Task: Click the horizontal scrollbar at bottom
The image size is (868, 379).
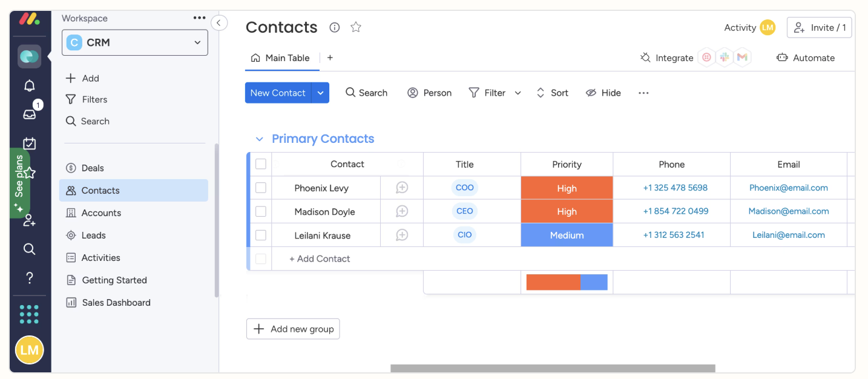Action: (553, 368)
